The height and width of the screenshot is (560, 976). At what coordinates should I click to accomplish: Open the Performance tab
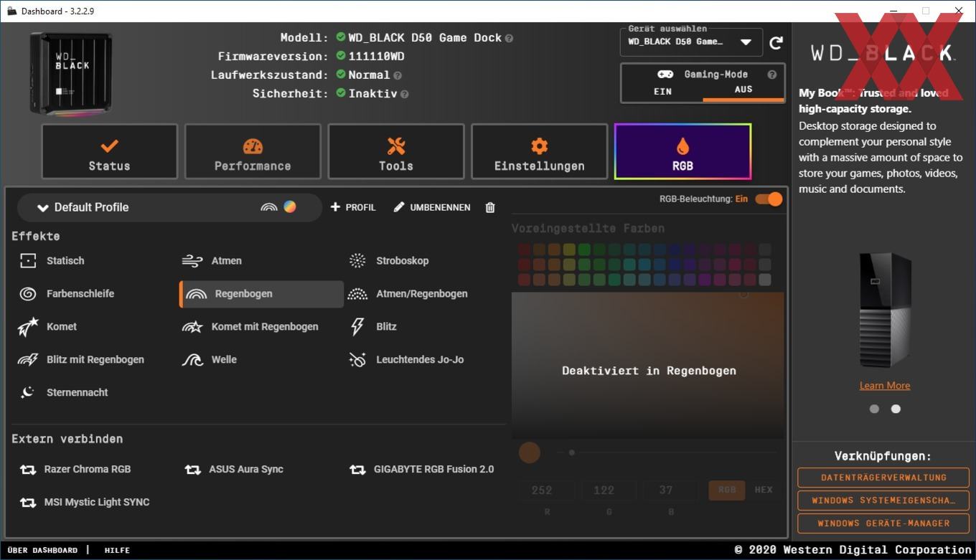(x=253, y=152)
